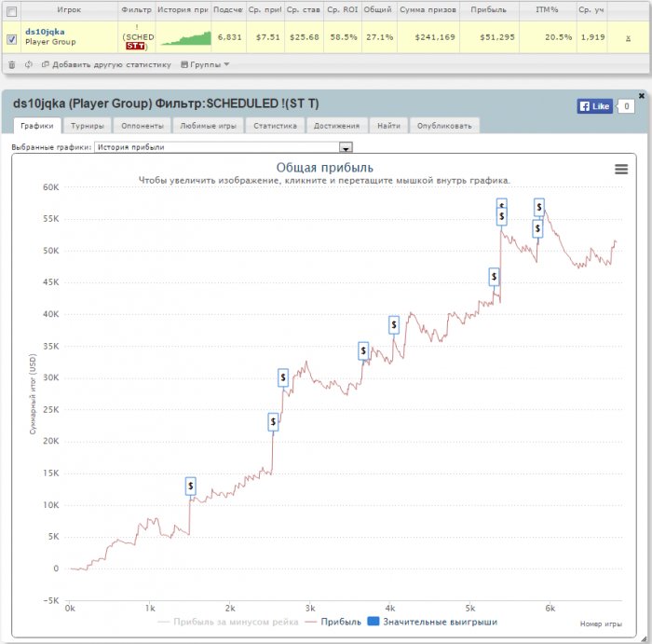This screenshot has height=644, width=652.
Task: Open the 'История прибыли' chart selector dropdown
Action: coord(224,147)
